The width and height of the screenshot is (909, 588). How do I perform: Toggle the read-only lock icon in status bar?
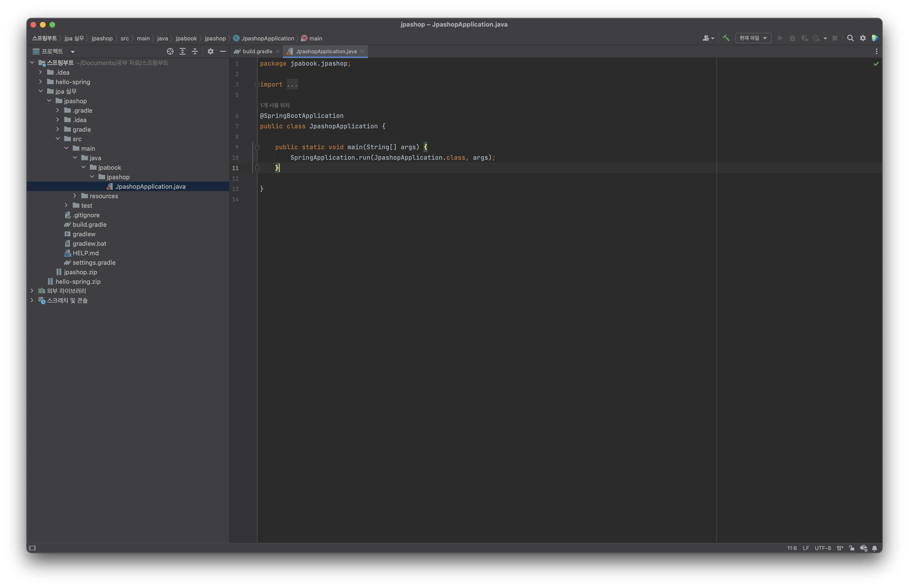pos(852,548)
